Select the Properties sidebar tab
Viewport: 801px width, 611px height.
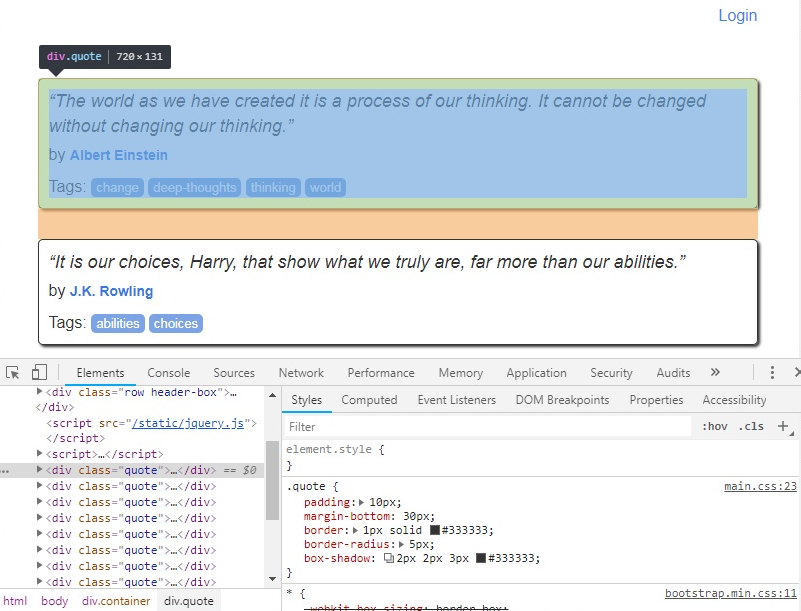(656, 400)
